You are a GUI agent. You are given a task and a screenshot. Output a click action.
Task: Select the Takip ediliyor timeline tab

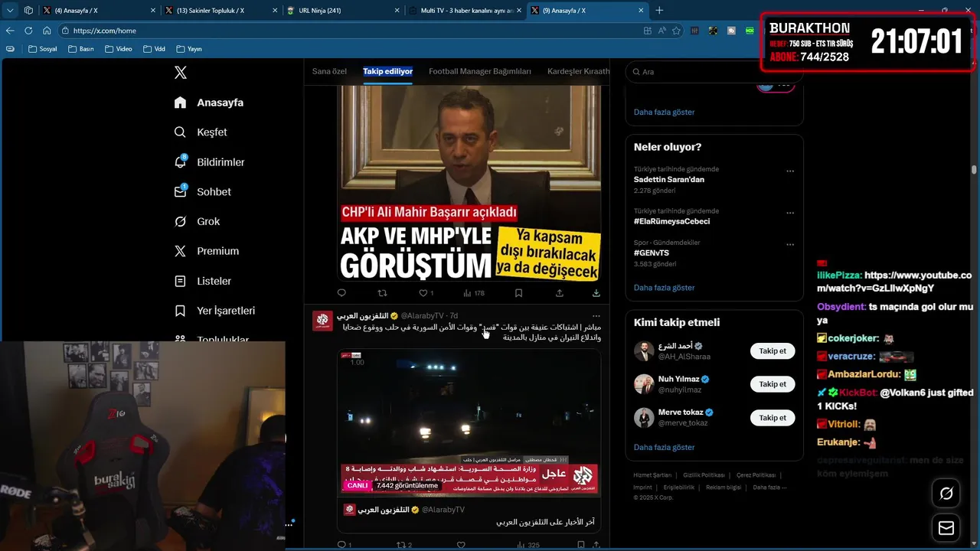[387, 71]
